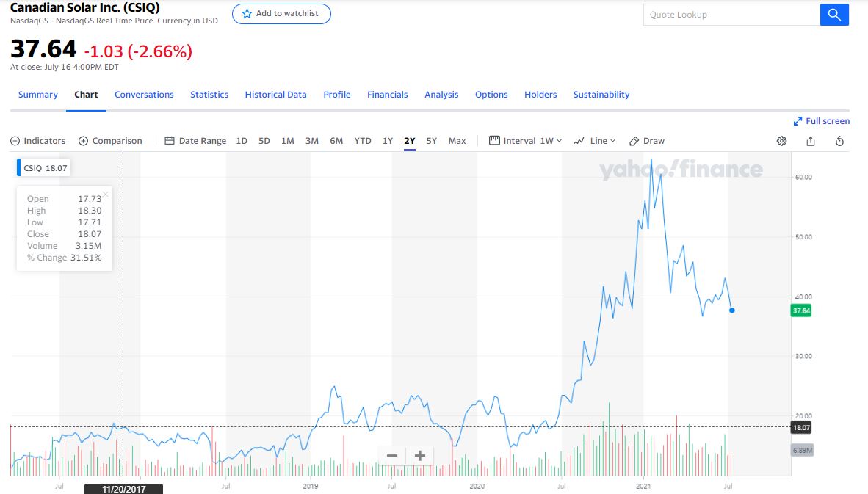This screenshot has height=494, width=868.
Task: Click the Indicators plus icon
Action: (15, 141)
